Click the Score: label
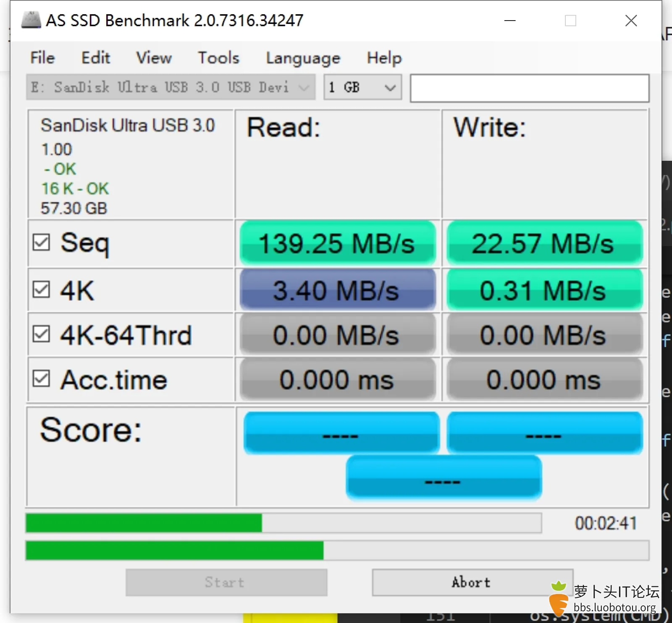This screenshot has width=672, height=623. click(x=91, y=430)
